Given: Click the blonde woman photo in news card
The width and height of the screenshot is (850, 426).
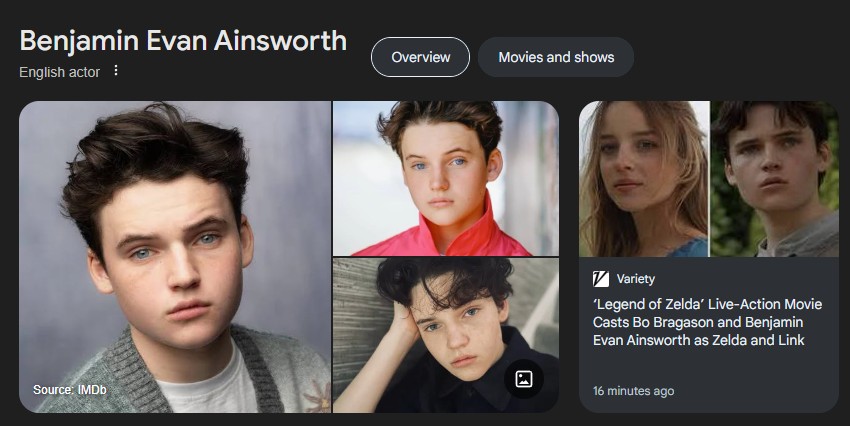Looking at the screenshot, I should click(643, 178).
